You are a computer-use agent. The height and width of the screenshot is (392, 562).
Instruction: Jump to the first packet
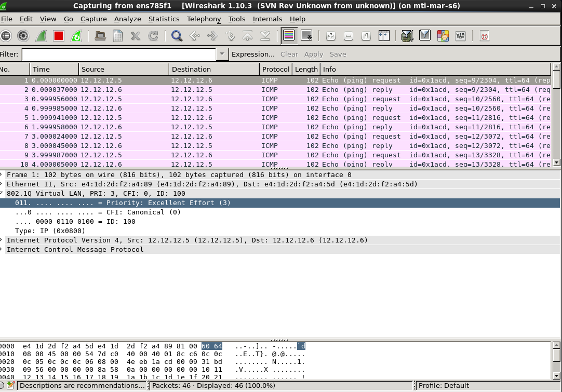pos(247,36)
